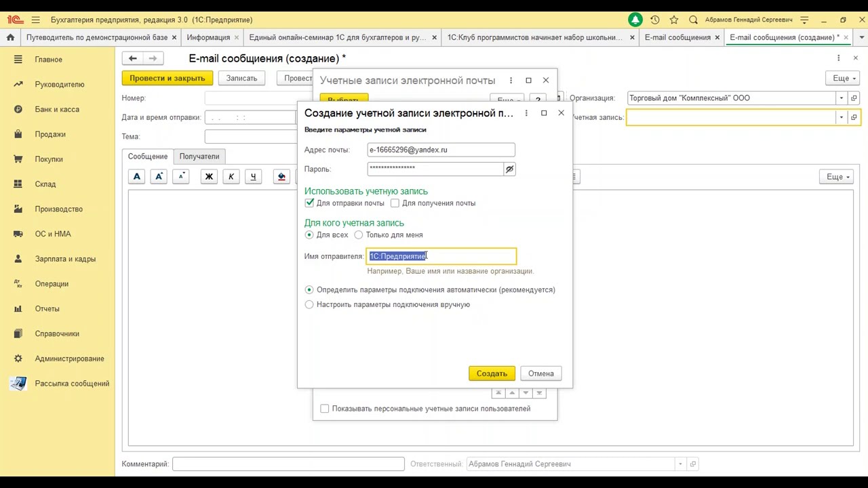
Task: Click the bold Ж formatting button
Action: point(209,177)
